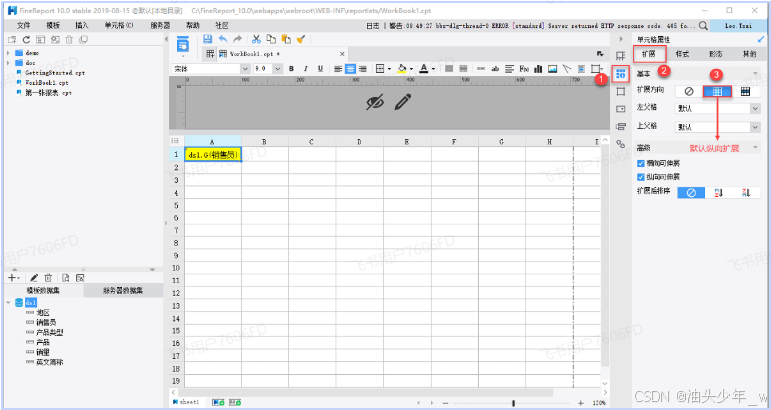The height and width of the screenshot is (410, 771).
Task: Select the Format Painter brush icon
Action: click(x=301, y=39)
